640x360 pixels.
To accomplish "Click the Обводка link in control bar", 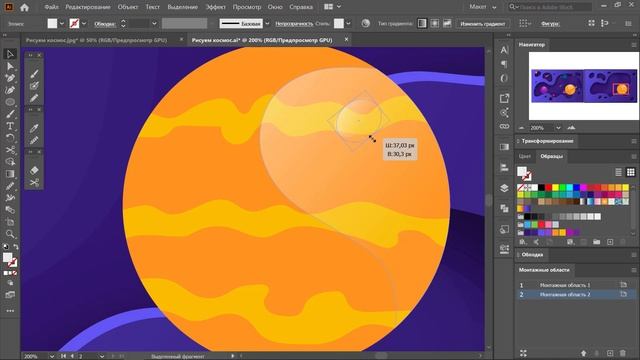I will click(105, 24).
